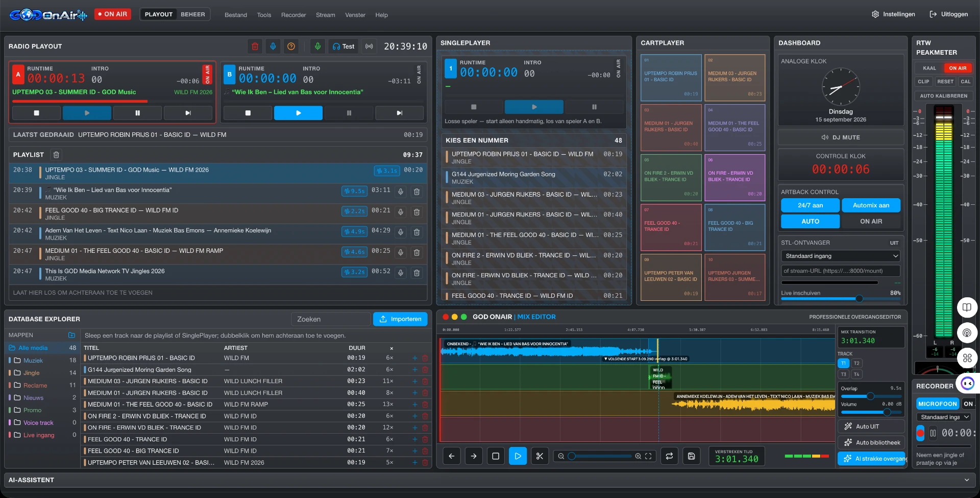Open the recorder Standaard ingang dropdown
This screenshot has height=498, width=980.
point(944,417)
